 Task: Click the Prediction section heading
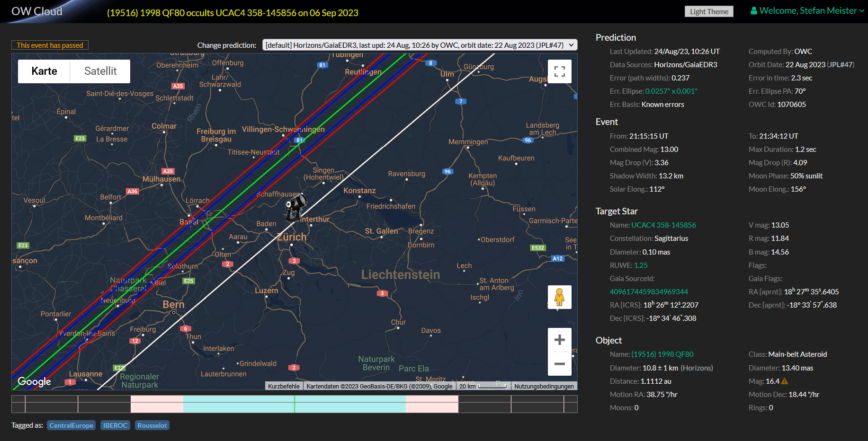[x=616, y=37]
